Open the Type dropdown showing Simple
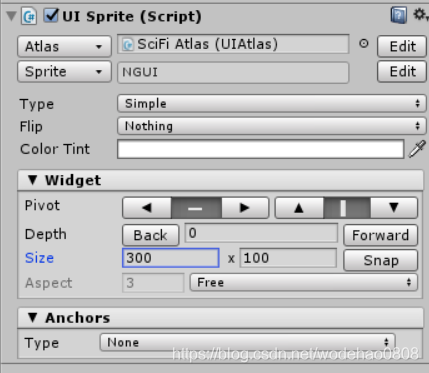The height and width of the screenshot is (373, 429). coord(272,104)
